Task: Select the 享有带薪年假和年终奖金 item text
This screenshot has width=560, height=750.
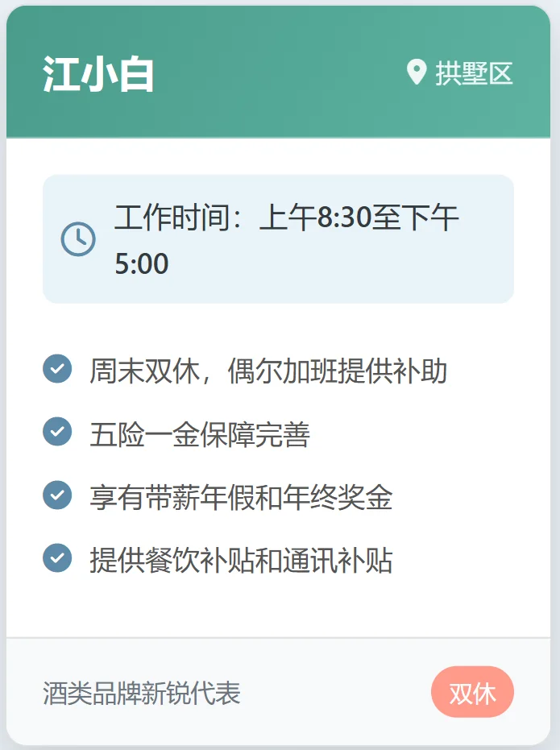Action: 240,497
